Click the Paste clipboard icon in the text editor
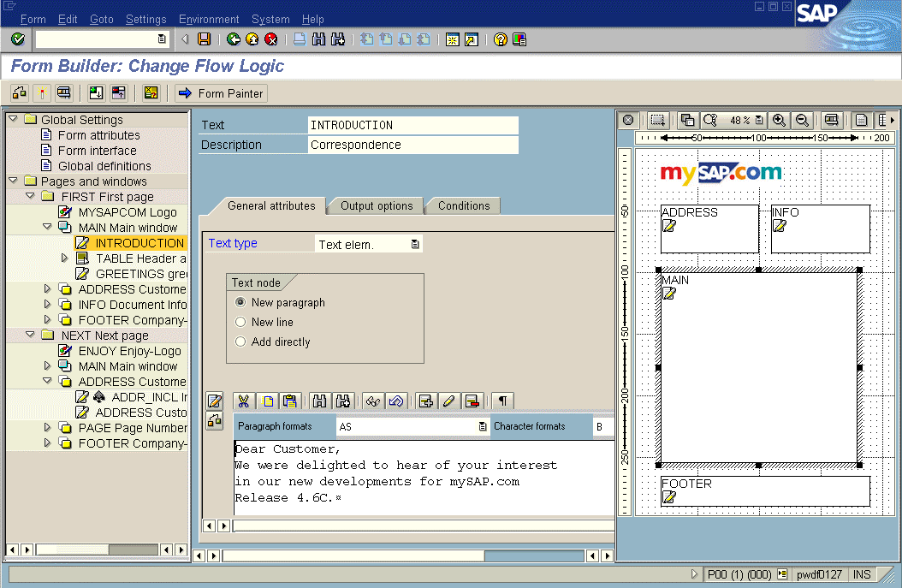 (289, 401)
